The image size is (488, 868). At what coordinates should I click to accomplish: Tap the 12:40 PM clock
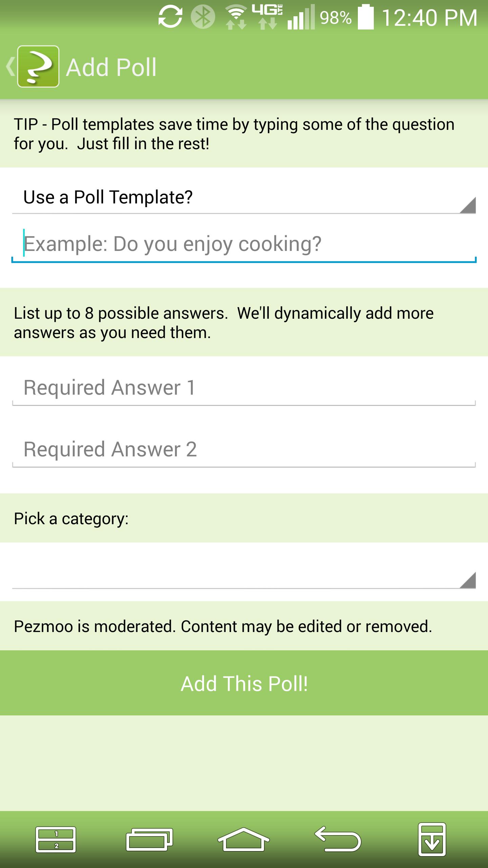click(x=429, y=18)
